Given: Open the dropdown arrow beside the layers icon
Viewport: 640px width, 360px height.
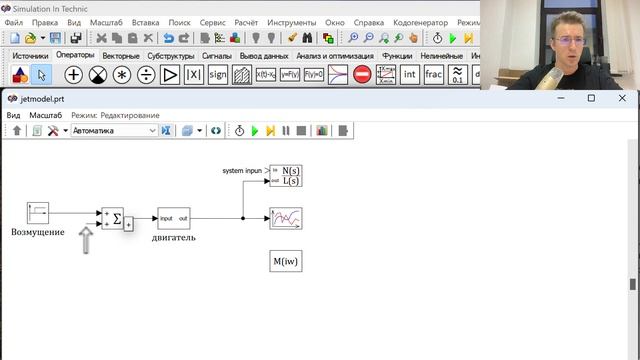Looking at the screenshot, I should click(200, 131).
